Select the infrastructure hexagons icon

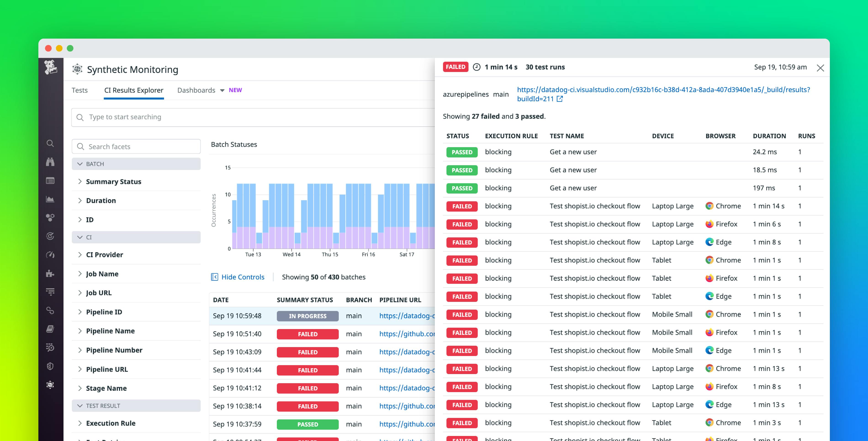click(x=50, y=218)
